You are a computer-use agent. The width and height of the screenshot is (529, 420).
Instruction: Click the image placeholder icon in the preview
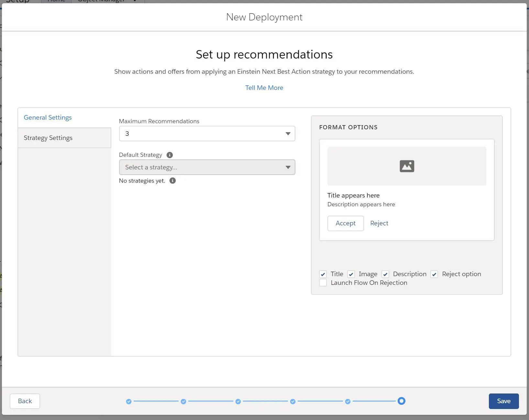click(x=407, y=166)
